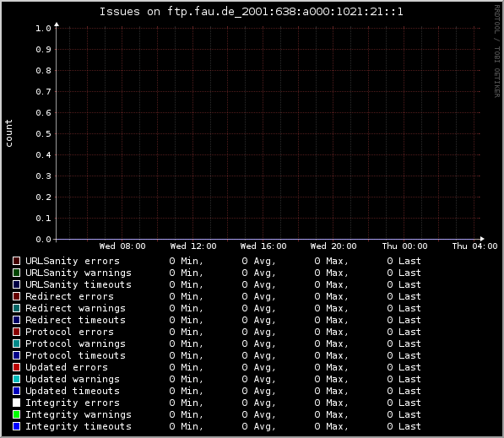Screen dimensions: 504x438
Task: Click the Wed 12:00 time axis label
Action: (193, 246)
